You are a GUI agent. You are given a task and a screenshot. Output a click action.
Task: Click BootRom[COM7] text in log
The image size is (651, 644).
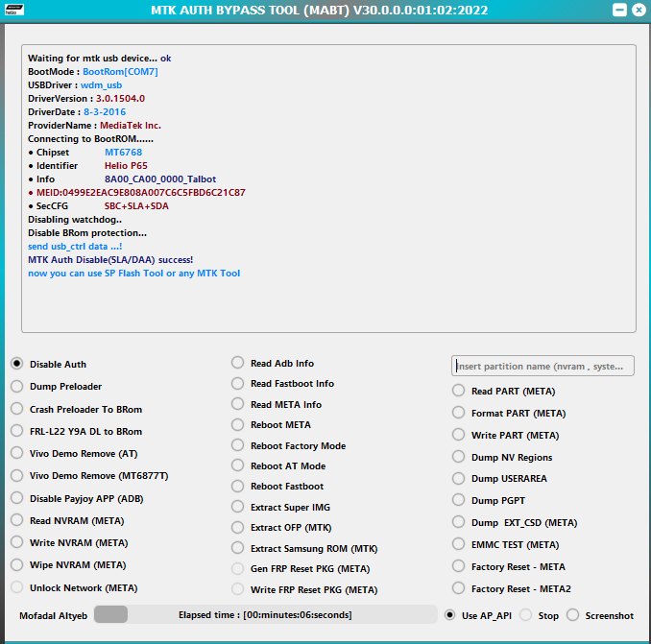click(x=120, y=72)
